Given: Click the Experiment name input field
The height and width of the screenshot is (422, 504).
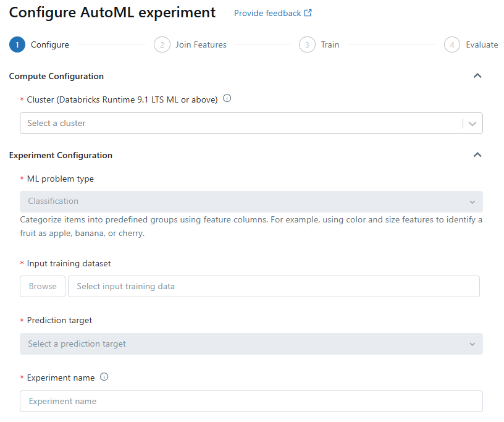Looking at the screenshot, I should pos(251,400).
